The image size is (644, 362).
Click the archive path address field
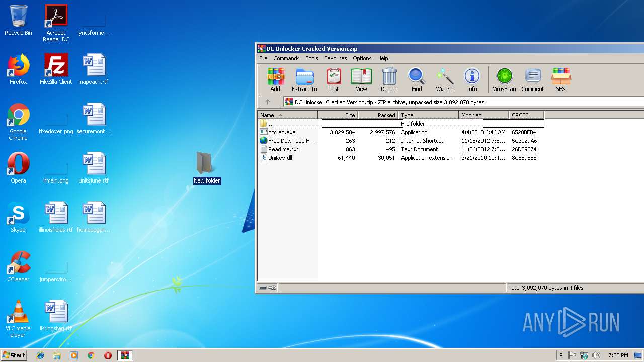coord(463,102)
